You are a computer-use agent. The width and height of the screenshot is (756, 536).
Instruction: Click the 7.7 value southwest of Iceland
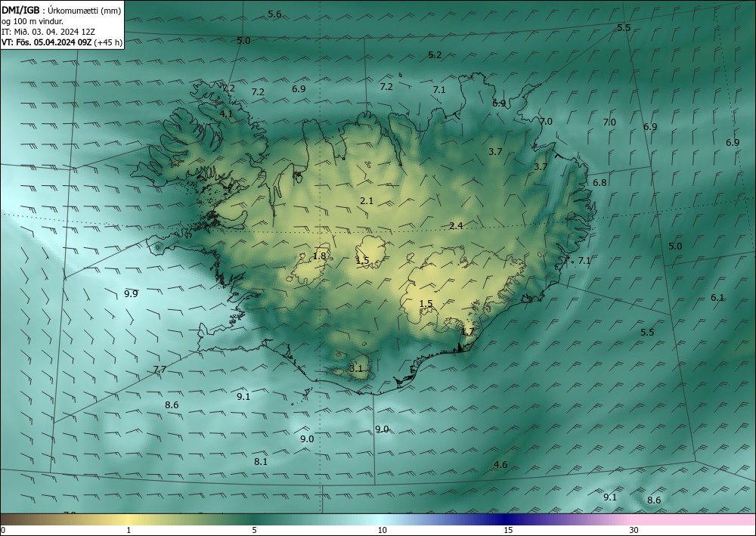pos(160,369)
